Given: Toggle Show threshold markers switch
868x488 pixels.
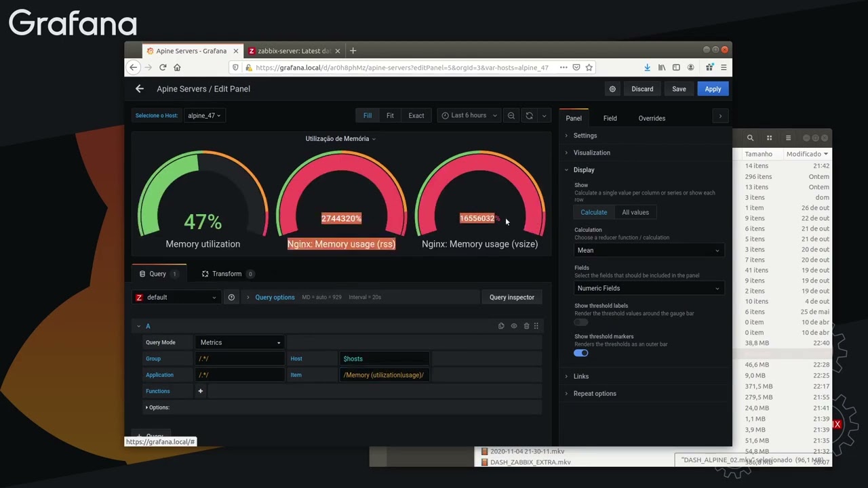Looking at the screenshot, I should pyautogui.click(x=581, y=352).
